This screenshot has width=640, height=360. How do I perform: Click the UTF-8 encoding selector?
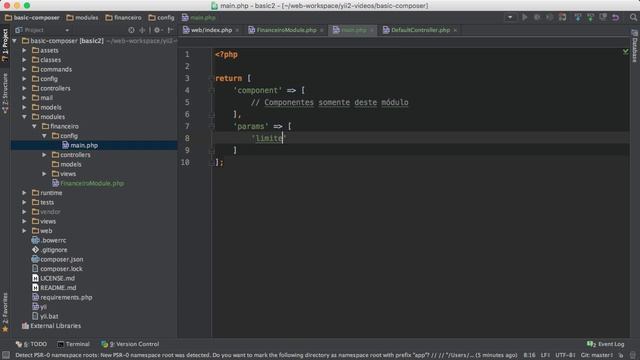coord(565,355)
